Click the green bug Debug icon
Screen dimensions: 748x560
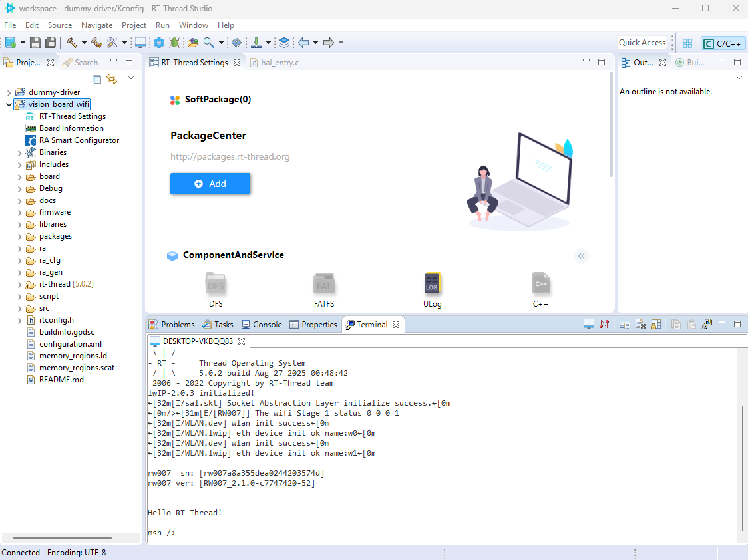(174, 43)
